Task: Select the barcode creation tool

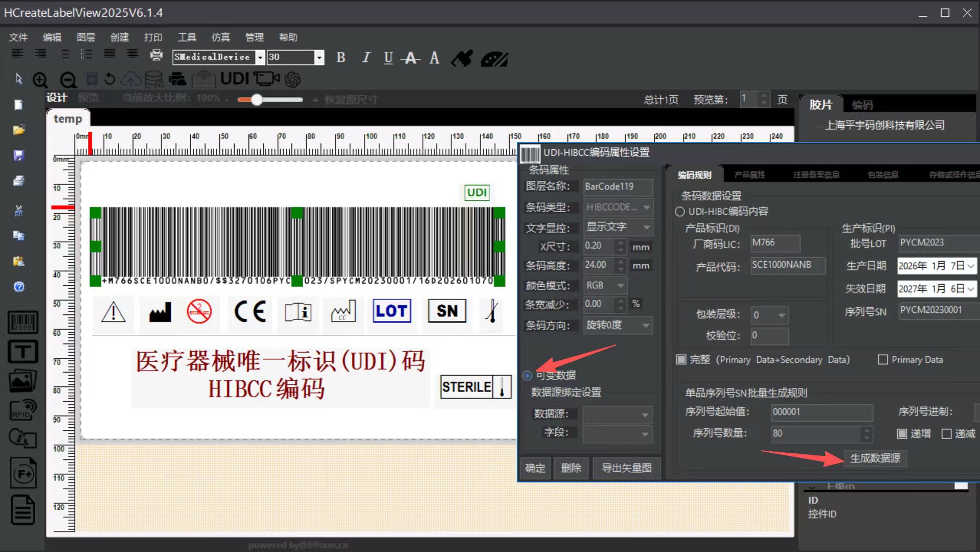Action: pos(22,323)
